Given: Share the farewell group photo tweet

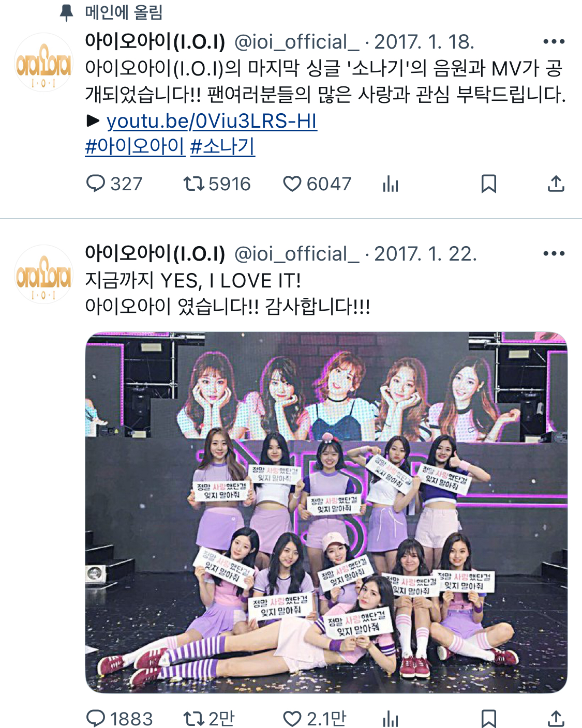Looking at the screenshot, I should click(556, 719).
